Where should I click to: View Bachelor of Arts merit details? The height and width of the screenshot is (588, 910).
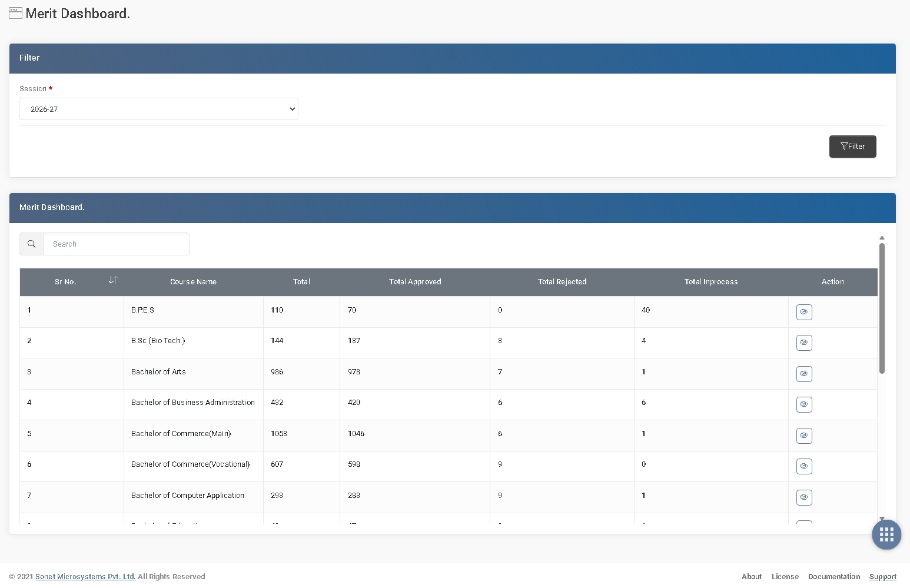coord(804,374)
